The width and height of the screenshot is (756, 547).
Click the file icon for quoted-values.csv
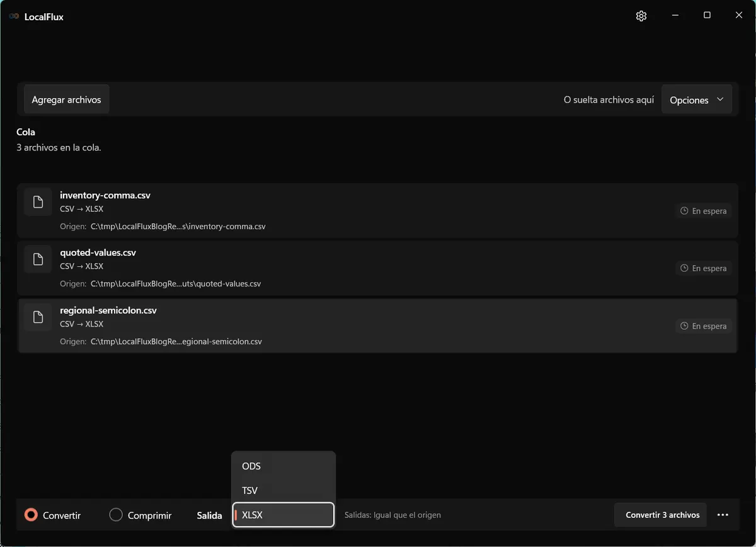tap(38, 259)
